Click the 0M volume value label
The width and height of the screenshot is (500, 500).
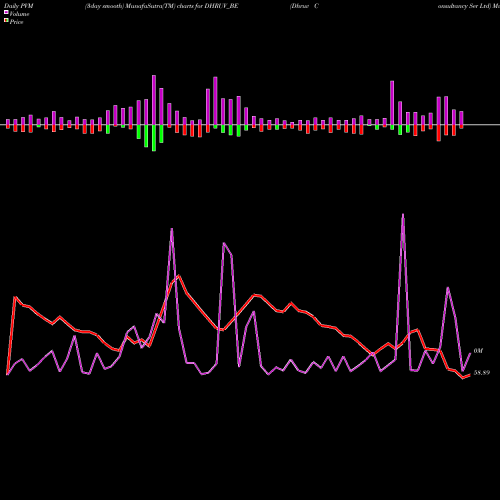coord(478,351)
